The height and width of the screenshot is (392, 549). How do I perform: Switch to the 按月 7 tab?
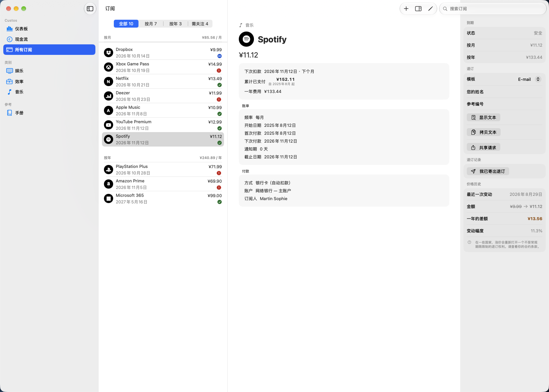[x=151, y=24]
